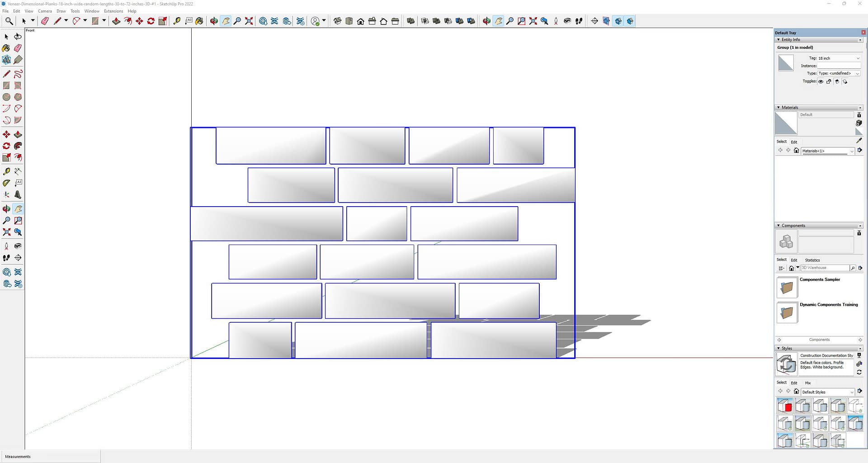Select the Freehand tool in left toolbar
This screenshot has width=868, height=463.
pos(18,74)
